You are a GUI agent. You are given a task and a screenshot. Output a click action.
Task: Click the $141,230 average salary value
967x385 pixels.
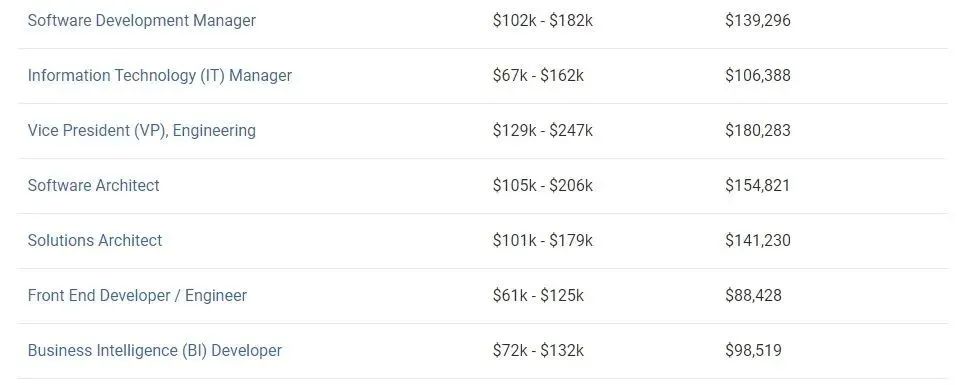(757, 240)
